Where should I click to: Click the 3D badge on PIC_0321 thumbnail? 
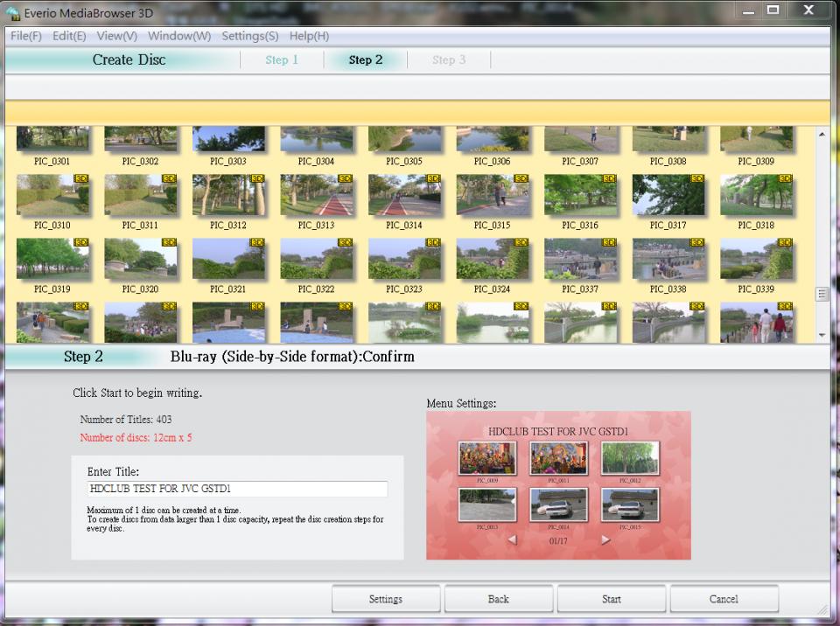[257, 242]
